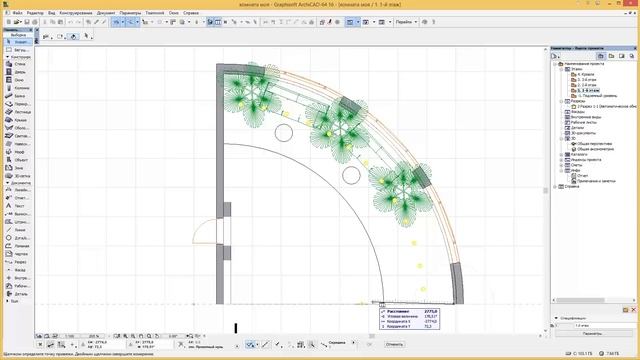
Task: Select the Указатель arrow tool
Action: (17, 42)
